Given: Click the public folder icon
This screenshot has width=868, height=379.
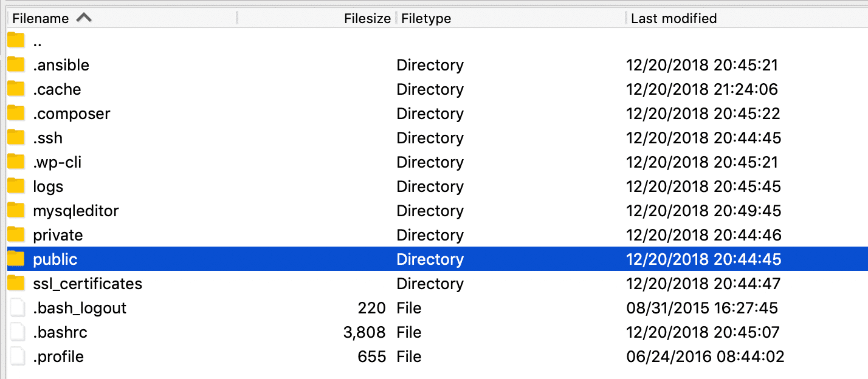Looking at the screenshot, I should click(16, 259).
